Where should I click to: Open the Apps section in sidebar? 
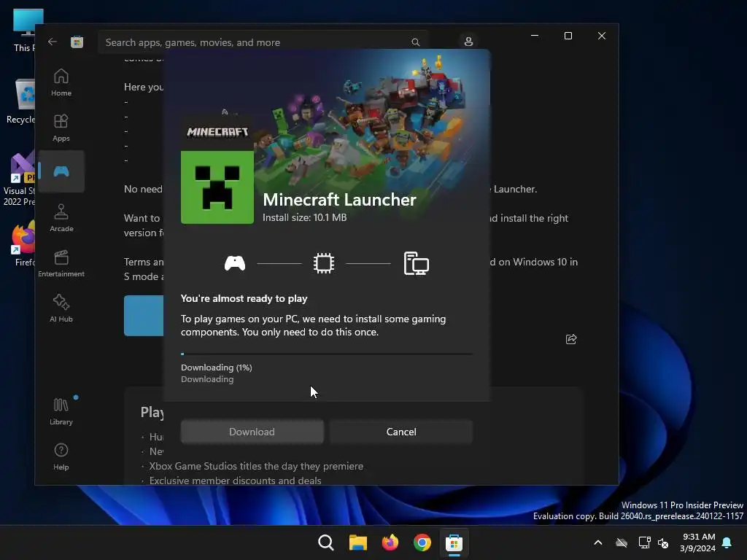[x=61, y=128]
